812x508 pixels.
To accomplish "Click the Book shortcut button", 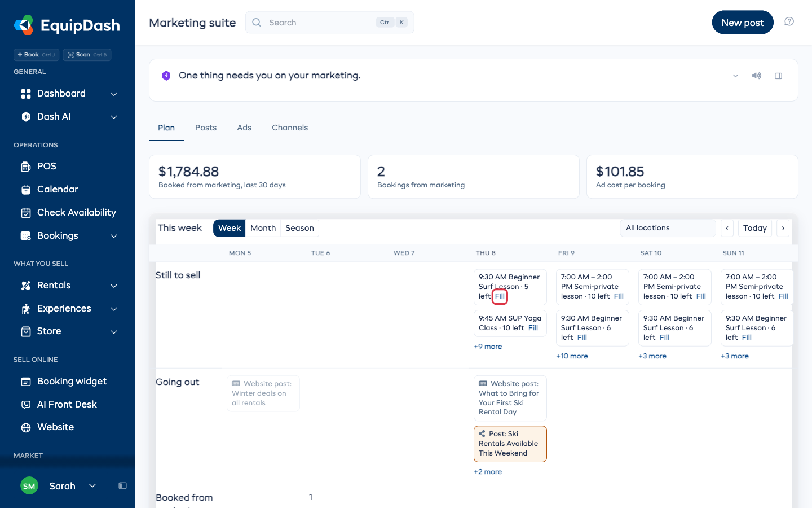I will pyautogui.click(x=36, y=55).
